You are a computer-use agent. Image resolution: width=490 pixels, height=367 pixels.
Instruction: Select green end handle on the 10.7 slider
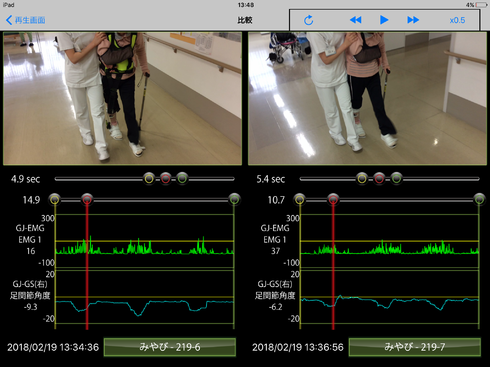479,199
